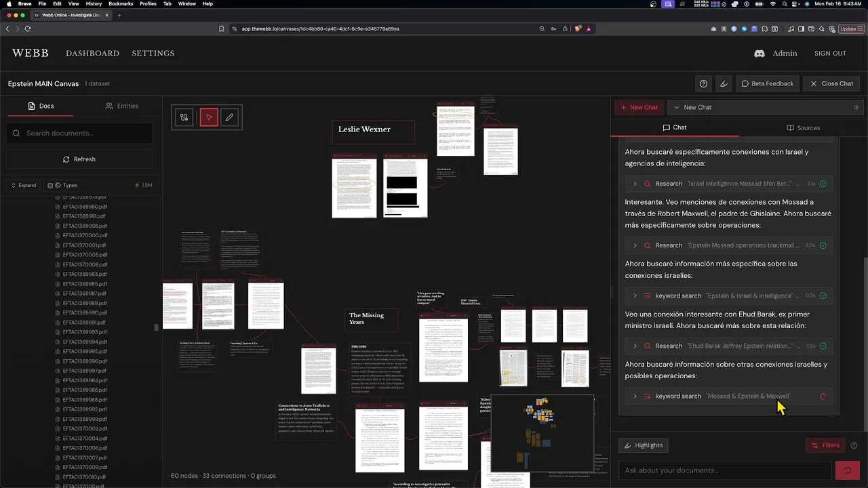Click the canvas minimap overview
The width and height of the screenshot is (868, 488).
(x=542, y=433)
